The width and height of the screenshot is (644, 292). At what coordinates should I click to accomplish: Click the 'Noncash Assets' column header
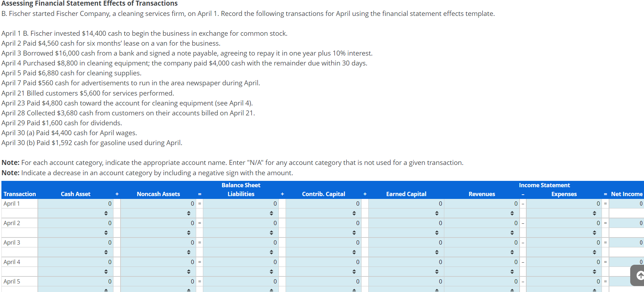[x=158, y=194]
